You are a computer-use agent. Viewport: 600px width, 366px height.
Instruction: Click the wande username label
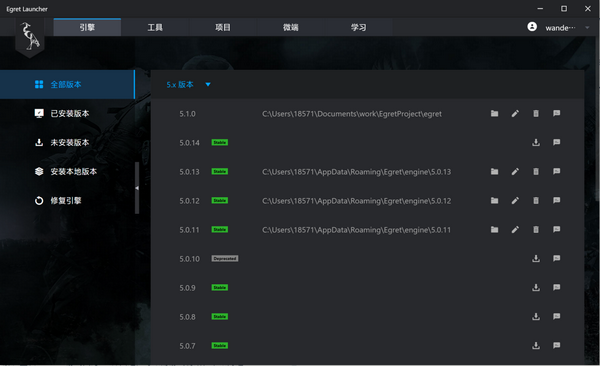click(x=560, y=28)
